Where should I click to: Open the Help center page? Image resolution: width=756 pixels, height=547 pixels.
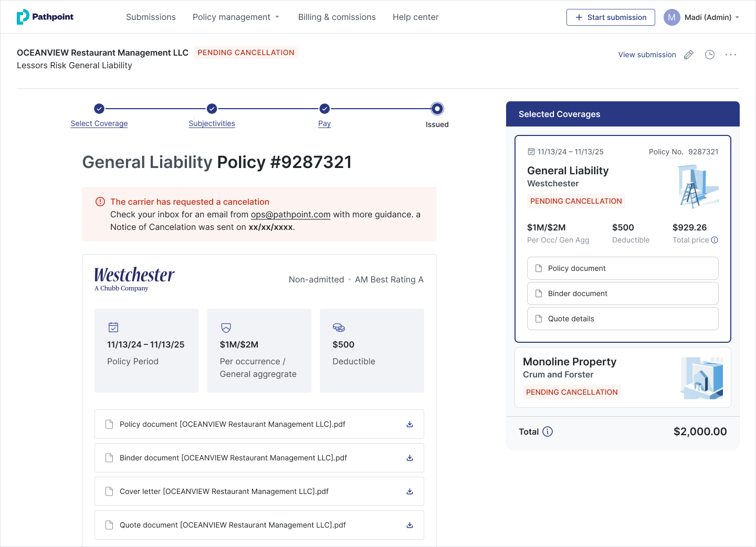point(415,17)
